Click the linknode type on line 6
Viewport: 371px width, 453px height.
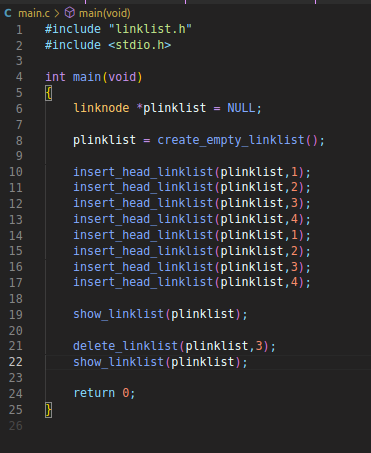tap(101, 108)
